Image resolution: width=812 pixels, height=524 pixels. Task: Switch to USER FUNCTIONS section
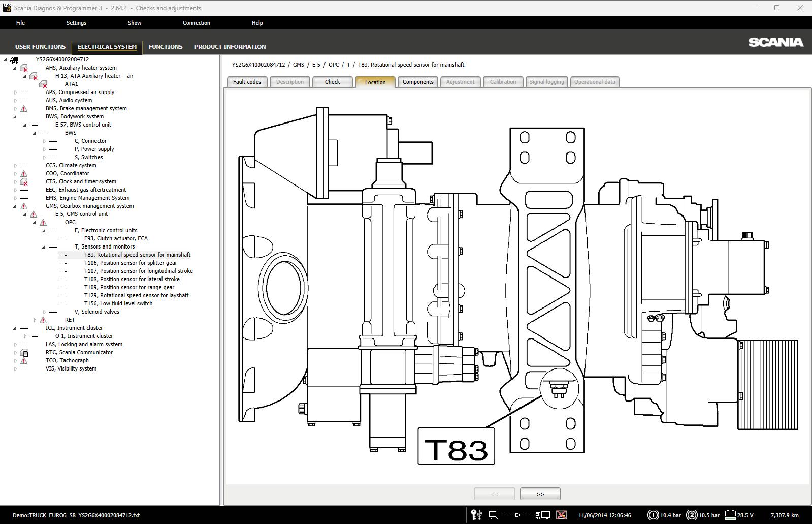pos(40,47)
